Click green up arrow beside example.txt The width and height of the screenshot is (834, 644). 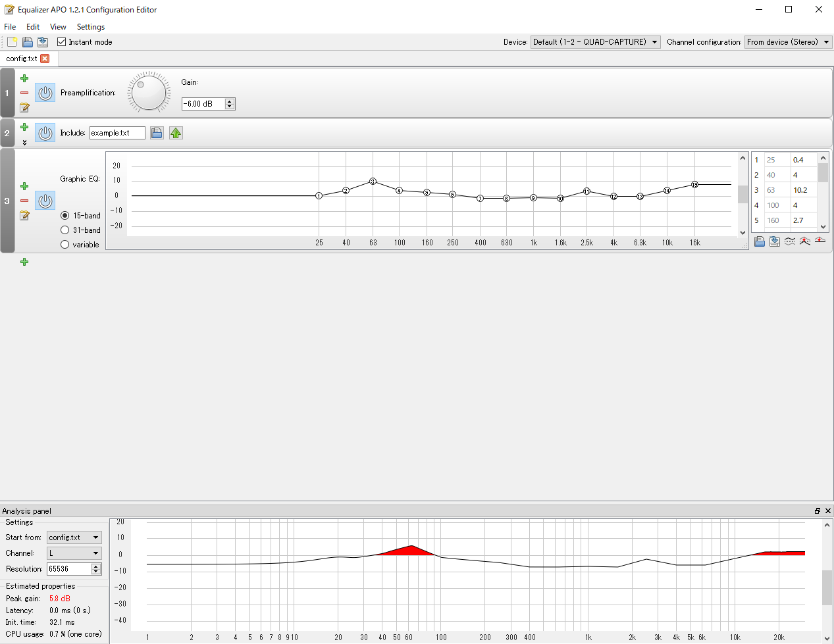[176, 133]
